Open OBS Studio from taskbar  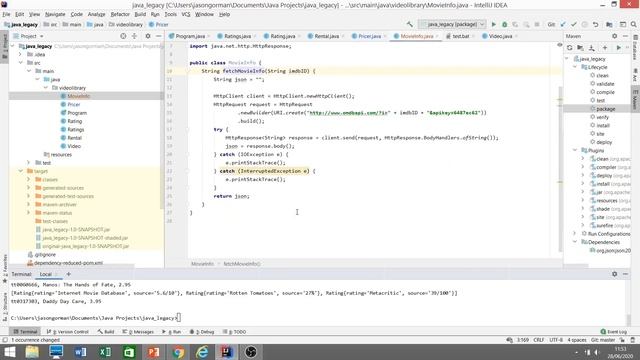point(251,352)
